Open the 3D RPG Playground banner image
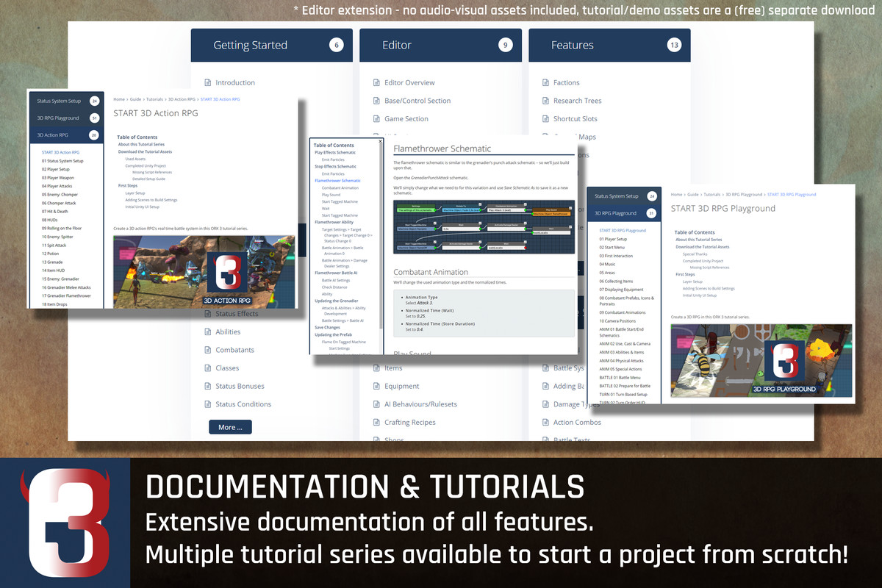The image size is (882, 588). (761, 360)
